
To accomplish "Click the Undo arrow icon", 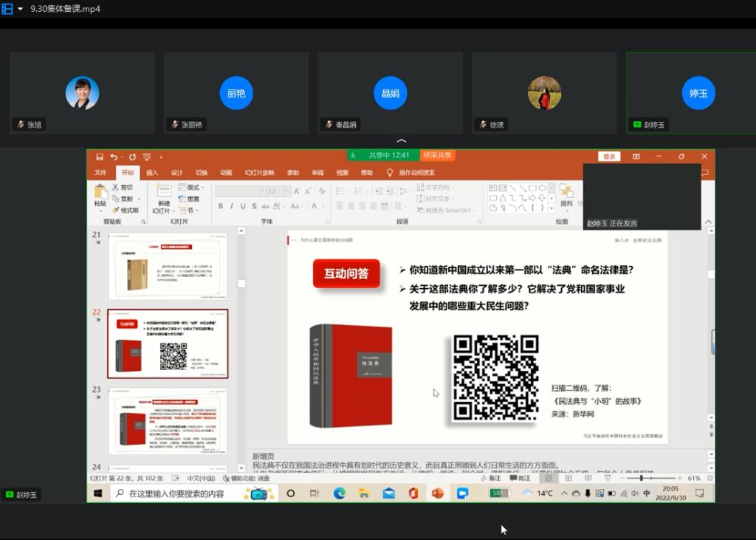I will [x=113, y=157].
